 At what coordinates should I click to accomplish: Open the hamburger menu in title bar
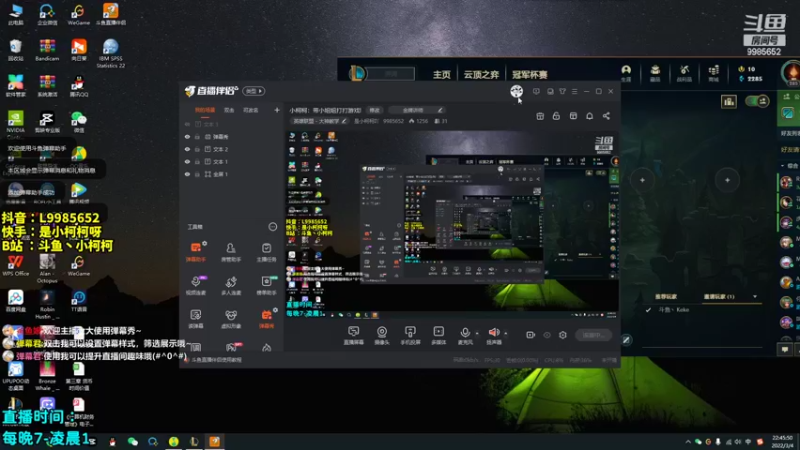[574, 91]
